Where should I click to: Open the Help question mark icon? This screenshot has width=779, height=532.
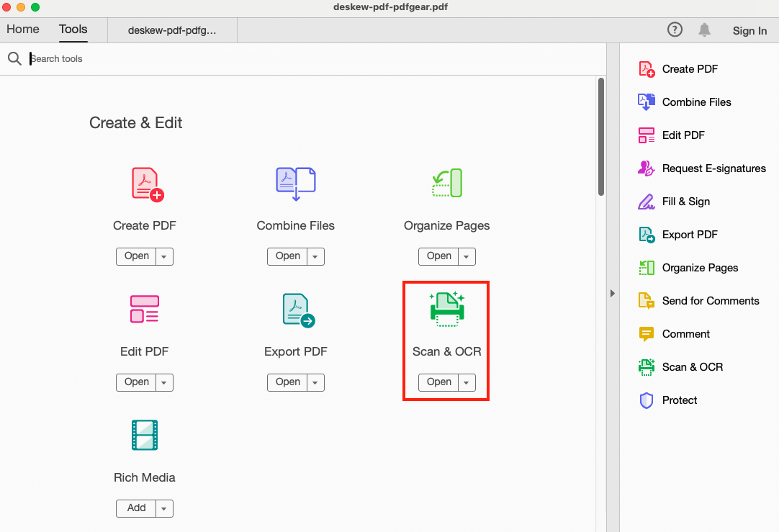pos(675,30)
